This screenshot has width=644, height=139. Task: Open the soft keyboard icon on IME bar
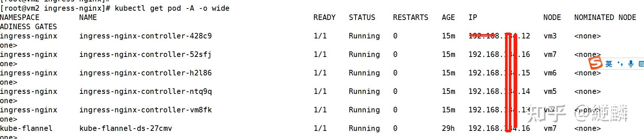pos(641,64)
